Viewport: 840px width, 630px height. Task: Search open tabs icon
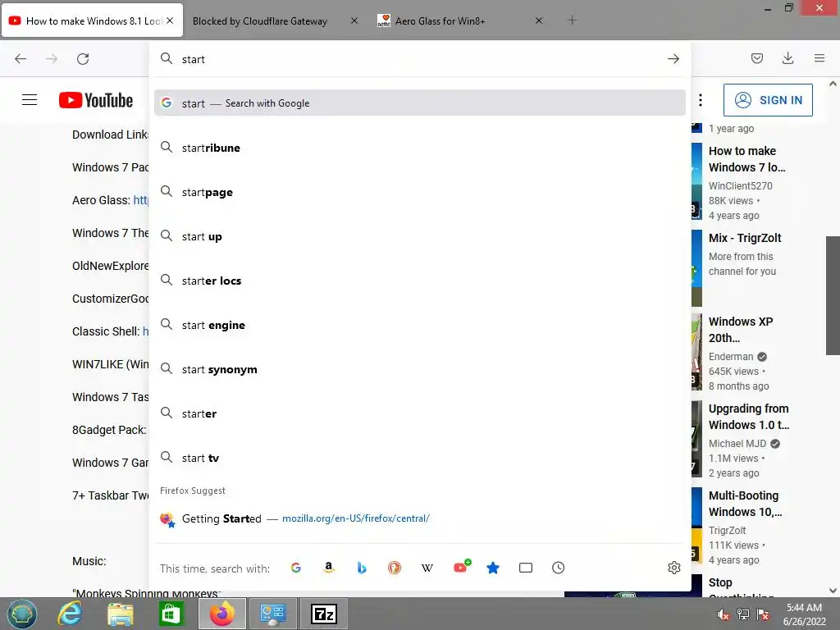tap(526, 568)
